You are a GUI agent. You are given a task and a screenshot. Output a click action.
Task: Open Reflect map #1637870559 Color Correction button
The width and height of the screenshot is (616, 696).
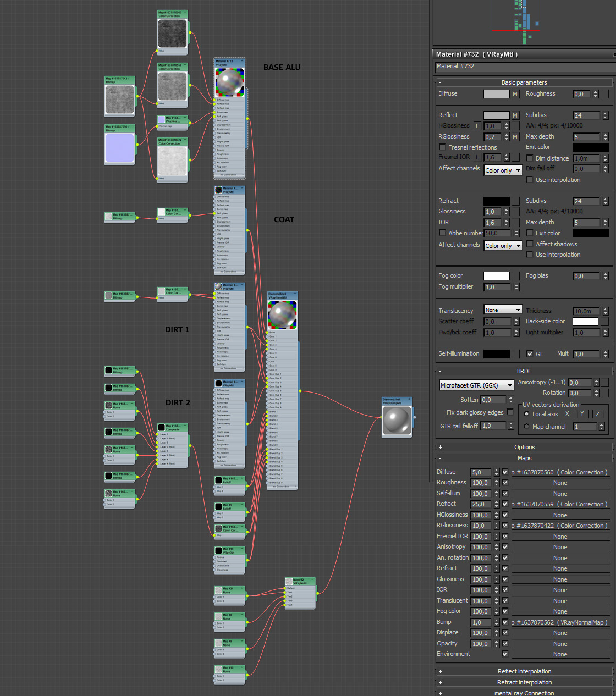coord(560,504)
